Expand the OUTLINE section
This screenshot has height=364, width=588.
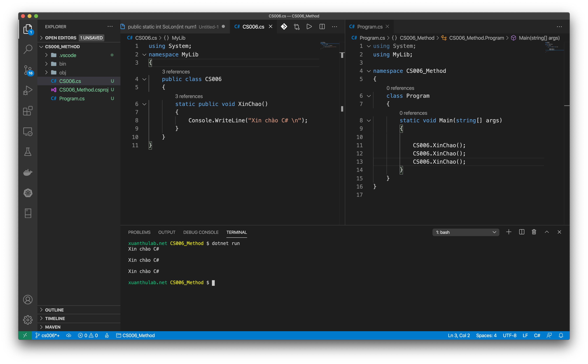pyautogui.click(x=54, y=310)
